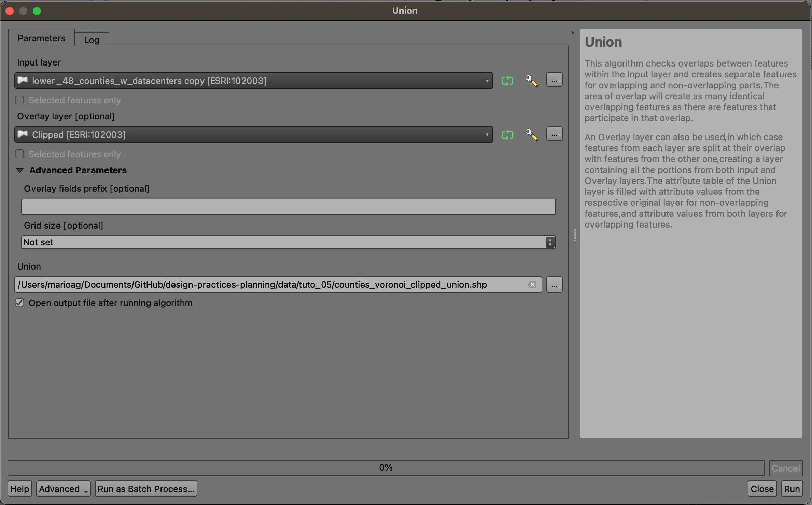Open the Input layer dropdown
The height and width of the screenshot is (505, 812).
point(487,81)
